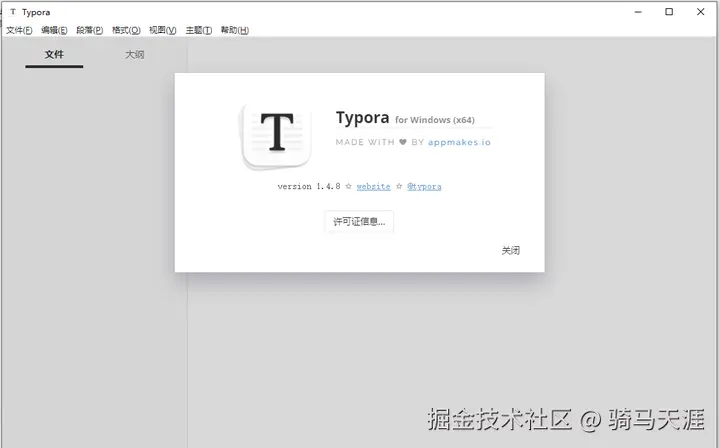720x448 pixels.
Task: Switch to the 文件 sidebar tab
Action: tap(54, 55)
